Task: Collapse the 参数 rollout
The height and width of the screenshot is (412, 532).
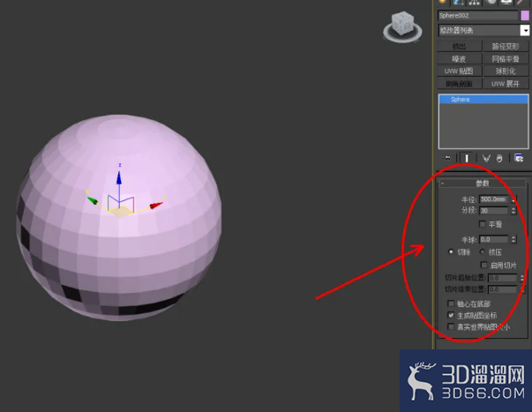Action: (x=483, y=184)
